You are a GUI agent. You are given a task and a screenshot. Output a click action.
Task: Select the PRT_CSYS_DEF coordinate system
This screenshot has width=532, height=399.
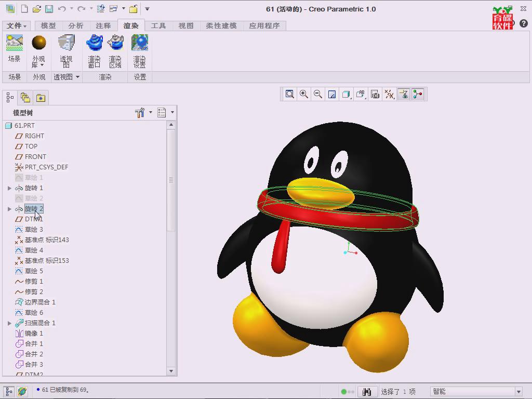pos(46,167)
